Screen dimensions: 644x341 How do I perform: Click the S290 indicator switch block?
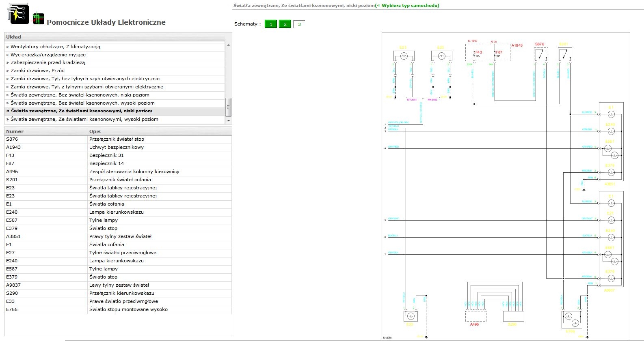tap(513, 316)
